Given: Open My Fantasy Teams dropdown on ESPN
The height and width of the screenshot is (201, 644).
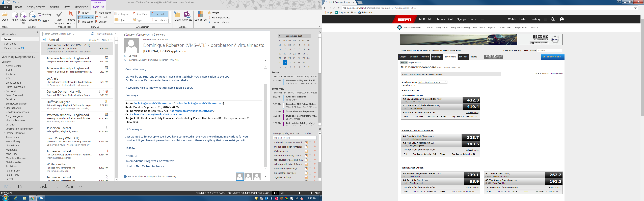Looking at the screenshot, I should 552,57.
